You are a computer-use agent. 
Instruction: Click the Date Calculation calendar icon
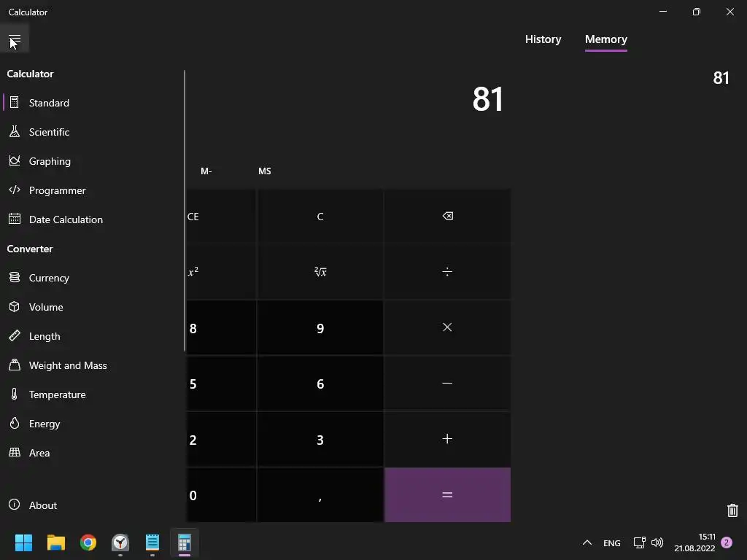click(x=15, y=219)
